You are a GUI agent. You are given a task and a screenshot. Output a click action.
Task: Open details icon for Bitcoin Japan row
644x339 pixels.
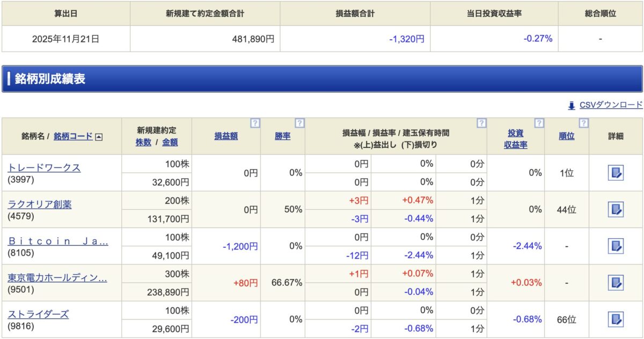pos(616,246)
